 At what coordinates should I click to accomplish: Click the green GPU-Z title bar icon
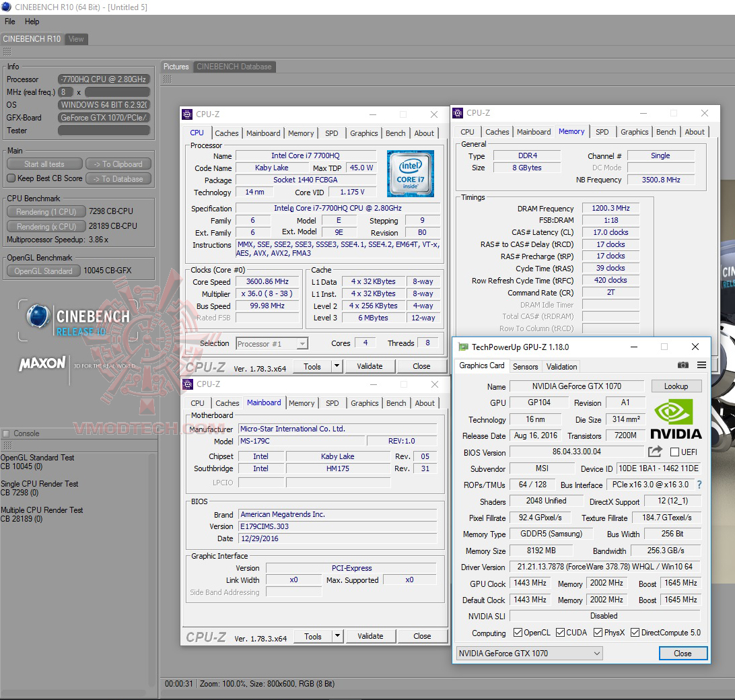tap(462, 346)
